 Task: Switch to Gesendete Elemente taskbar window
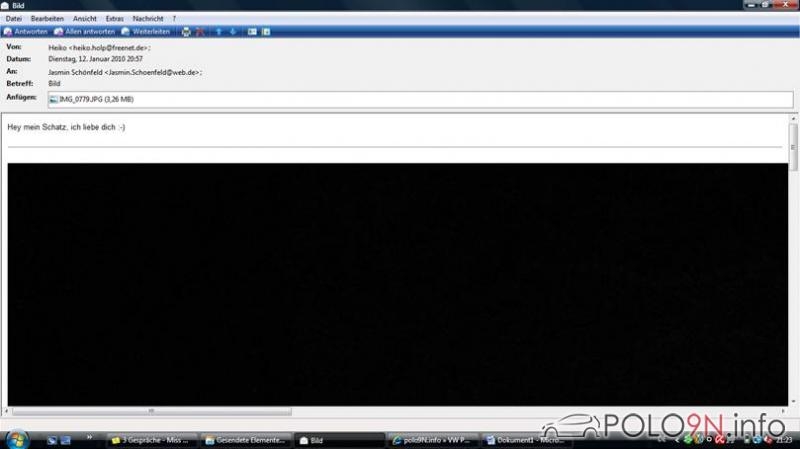click(x=245, y=440)
